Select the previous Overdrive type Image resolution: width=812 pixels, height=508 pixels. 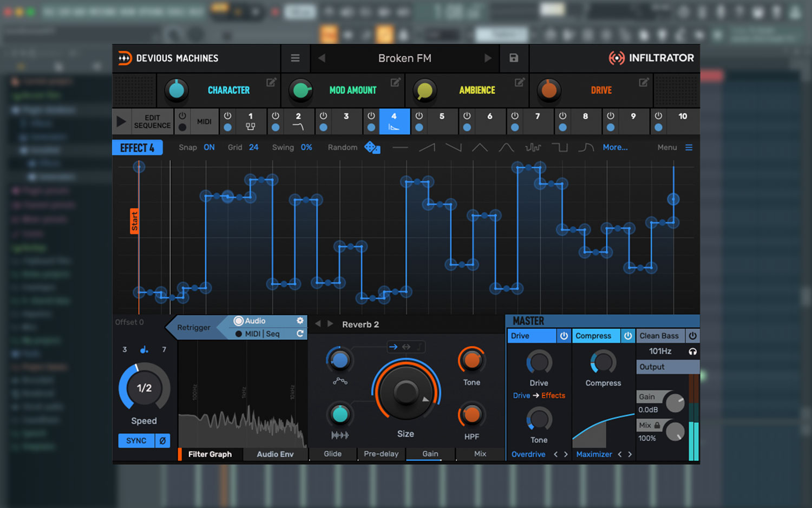coord(555,454)
